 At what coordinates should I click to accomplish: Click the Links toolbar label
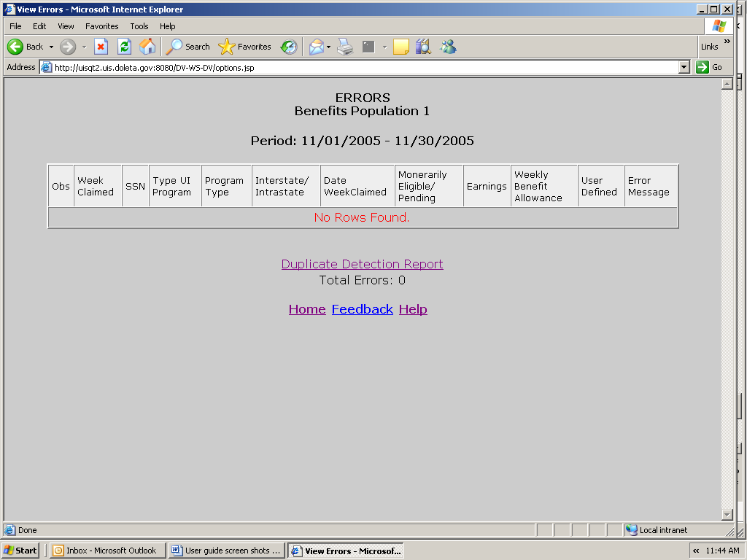click(x=709, y=47)
